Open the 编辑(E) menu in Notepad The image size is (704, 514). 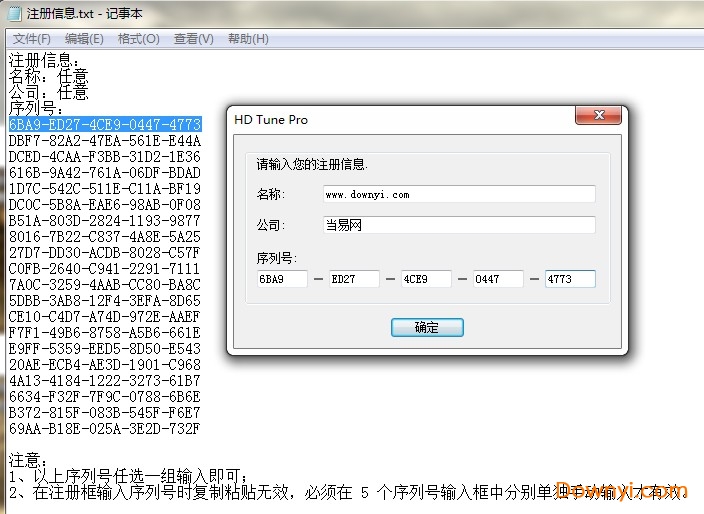click(x=84, y=39)
